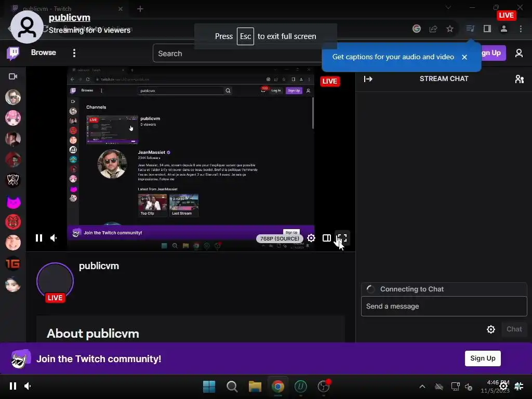This screenshot has width=532, height=399.
Task: Open chat settings gear icon
Action: [x=490, y=329]
